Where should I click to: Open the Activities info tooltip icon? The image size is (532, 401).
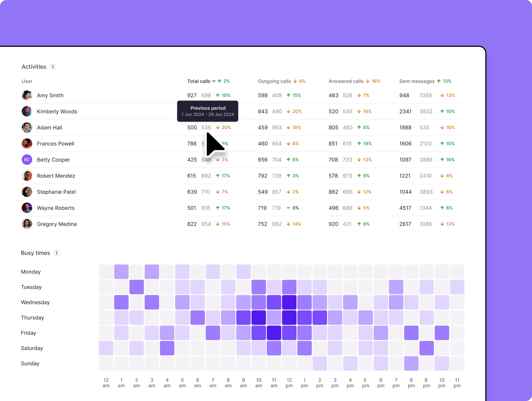[x=53, y=67]
